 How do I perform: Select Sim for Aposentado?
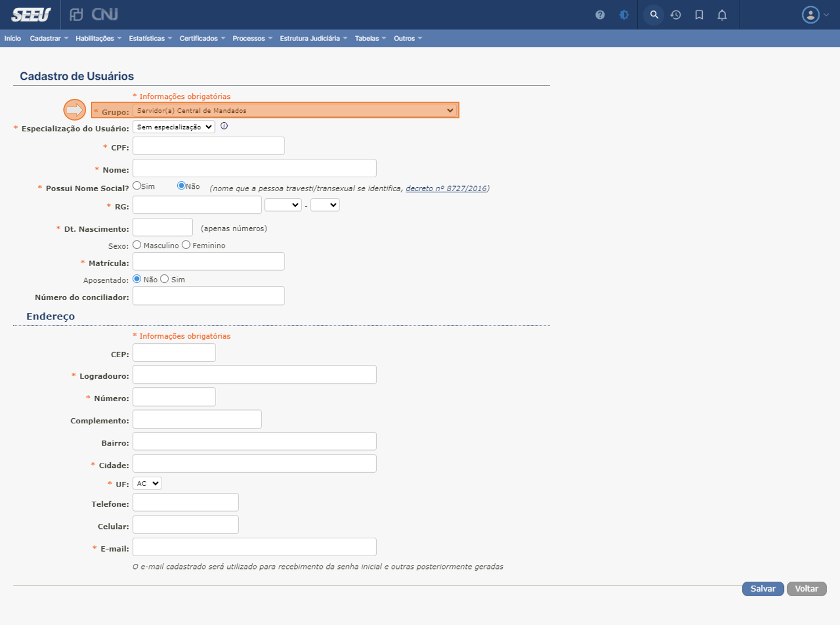pyautogui.click(x=164, y=279)
